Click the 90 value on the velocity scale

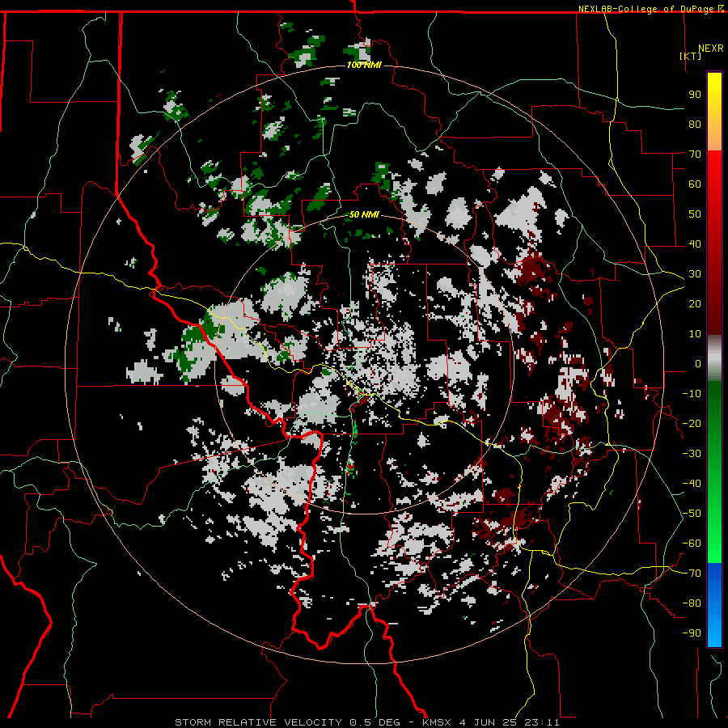[695, 95]
